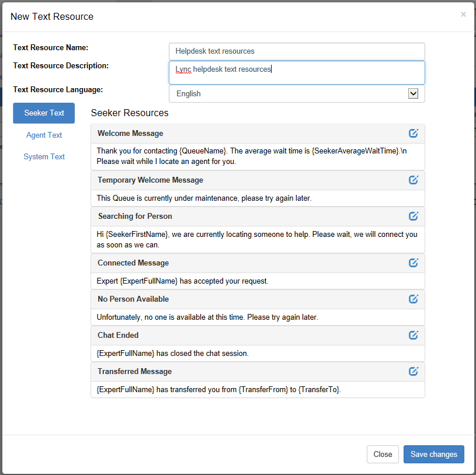
Task: Switch to the Seeker Text tab
Action: (x=44, y=113)
